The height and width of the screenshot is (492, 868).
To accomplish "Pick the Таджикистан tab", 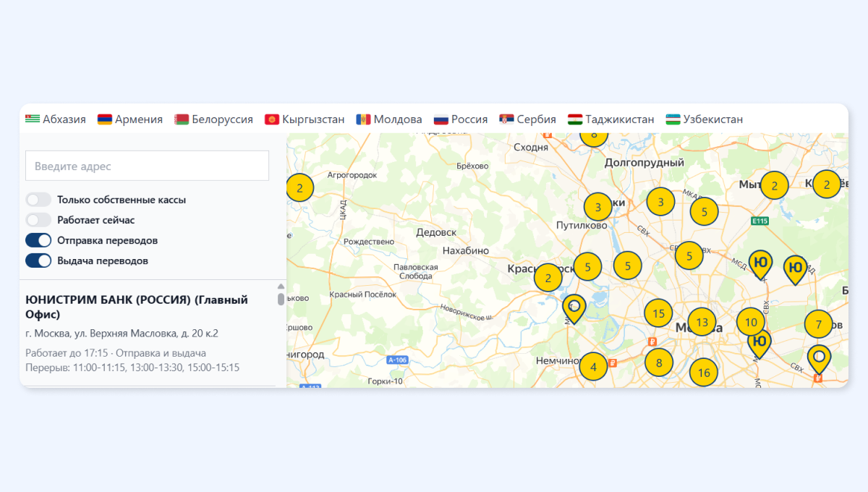I will (x=611, y=119).
